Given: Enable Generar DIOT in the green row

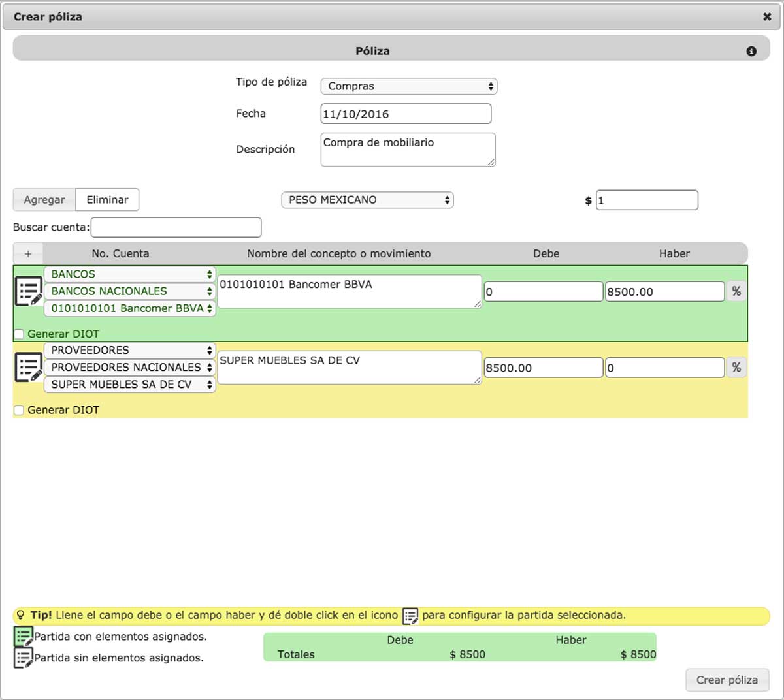Looking at the screenshot, I should [x=19, y=334].
